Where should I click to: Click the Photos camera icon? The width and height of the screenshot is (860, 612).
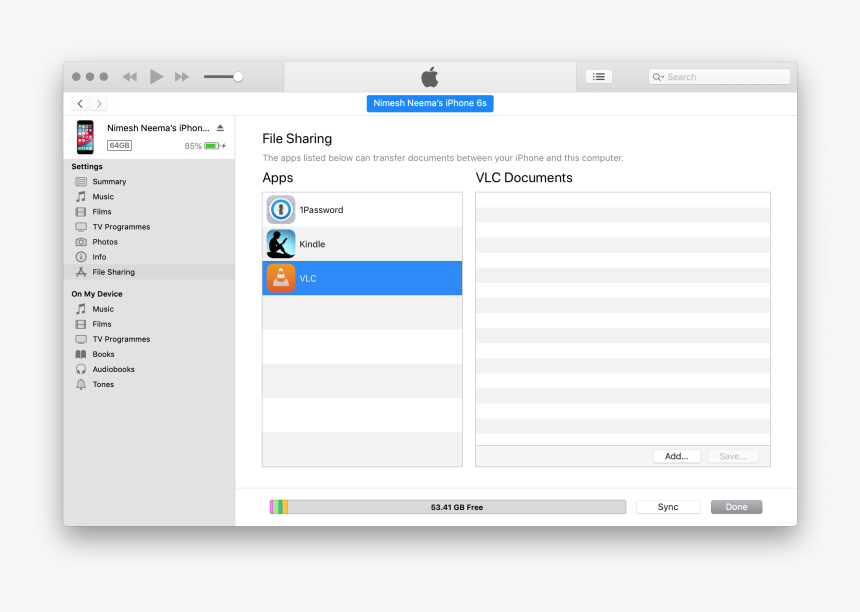tap(81, 242)
